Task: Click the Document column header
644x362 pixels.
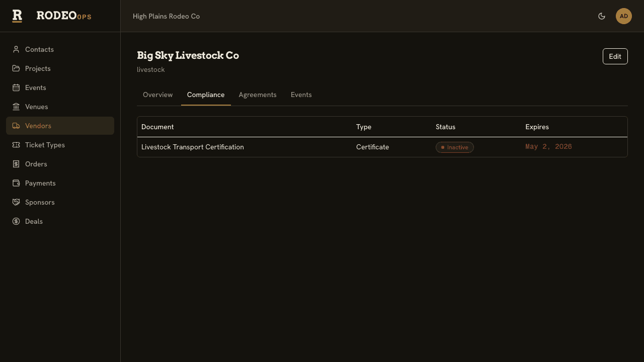Action: [x=157, y=127]
